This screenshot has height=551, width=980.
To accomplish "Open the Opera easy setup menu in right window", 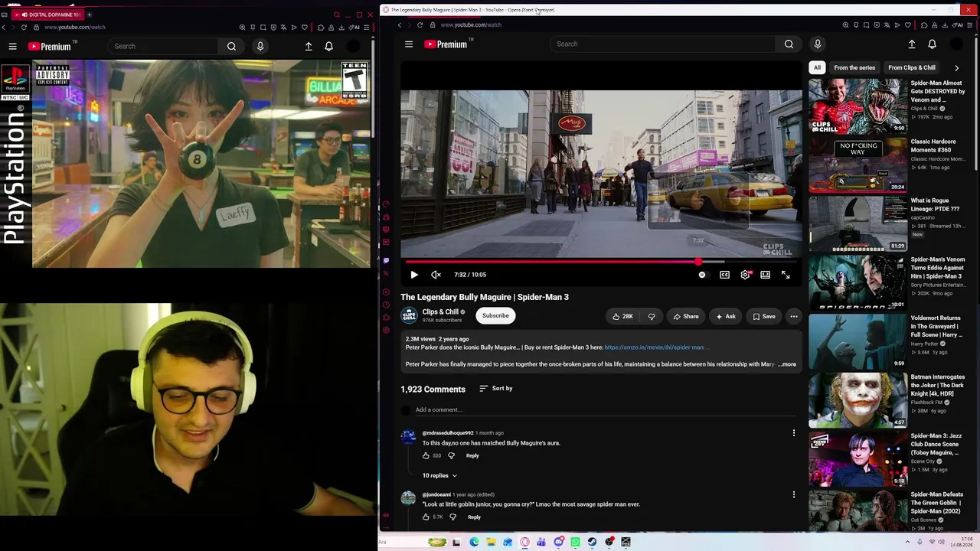I will [x=972, y=25].
